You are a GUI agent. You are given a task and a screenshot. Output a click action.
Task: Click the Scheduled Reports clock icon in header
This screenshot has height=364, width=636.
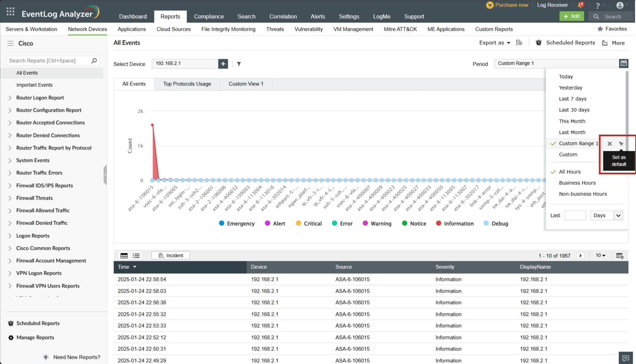[x=539, y=43]
